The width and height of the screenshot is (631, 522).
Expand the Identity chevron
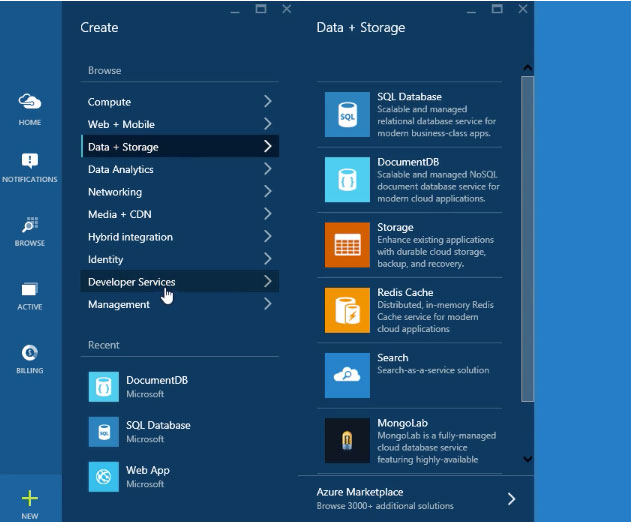click(x=268, y=259)
